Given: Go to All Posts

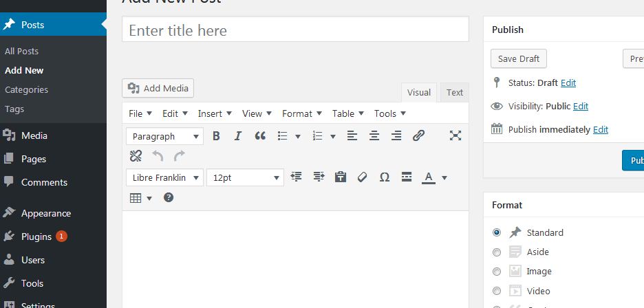Looking at the screenshot, I should pyautogui.click(x=21, y=52).
